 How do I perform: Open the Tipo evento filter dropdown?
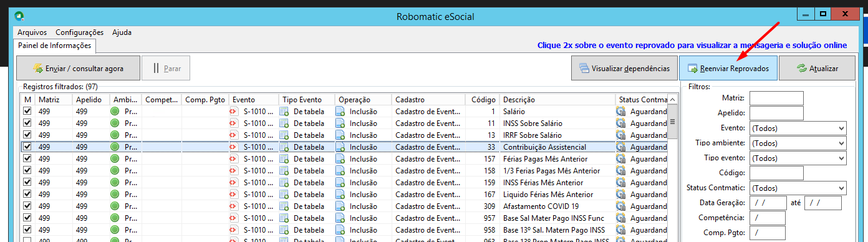798,158
